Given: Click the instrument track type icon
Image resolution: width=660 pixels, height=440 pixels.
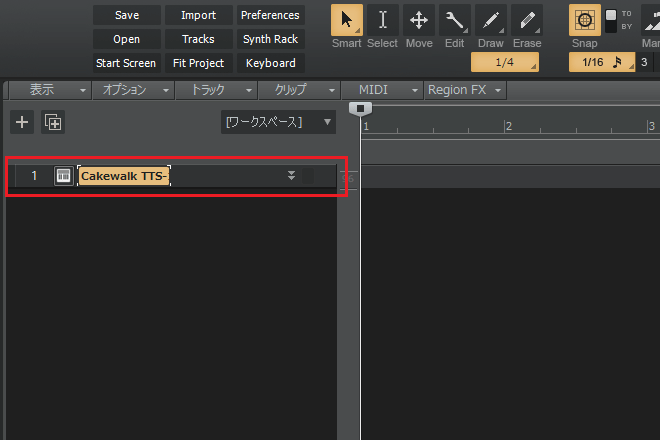Looking at the screenshot, I should 63,176.
